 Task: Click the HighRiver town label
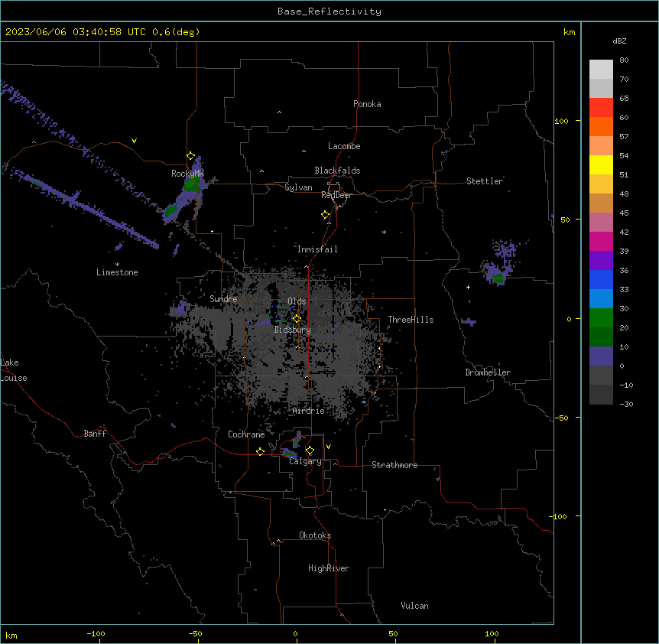click(x=329, y=568)
